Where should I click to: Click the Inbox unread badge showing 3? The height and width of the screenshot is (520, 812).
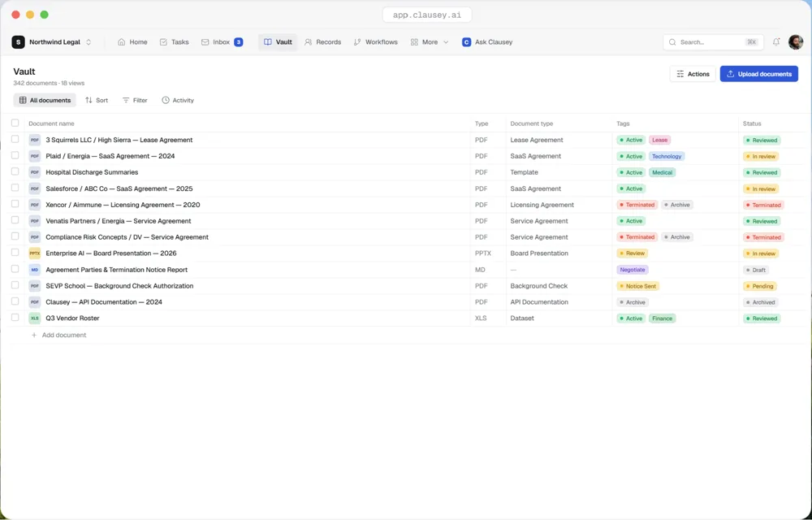pyautogui.click(x=238, y=42)
